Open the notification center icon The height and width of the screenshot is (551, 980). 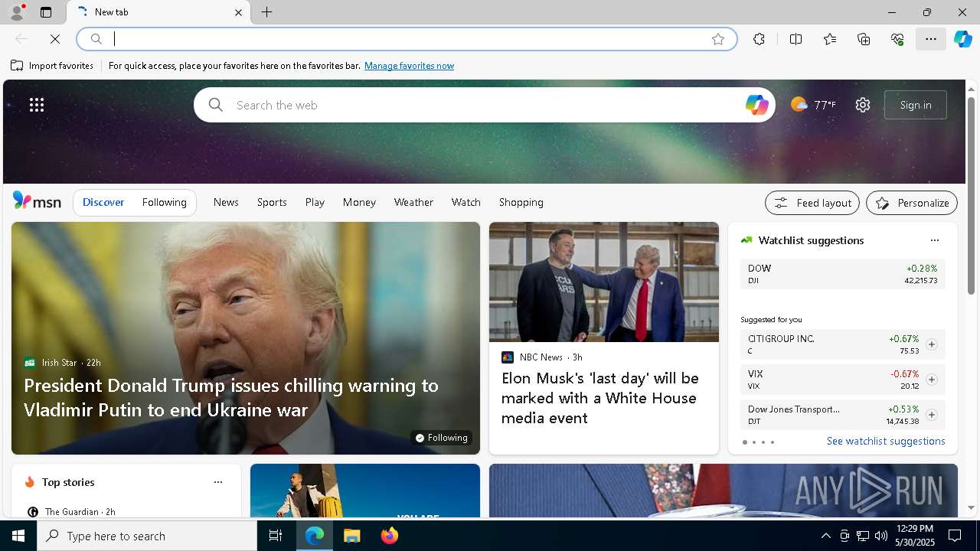tap(955, 536)
